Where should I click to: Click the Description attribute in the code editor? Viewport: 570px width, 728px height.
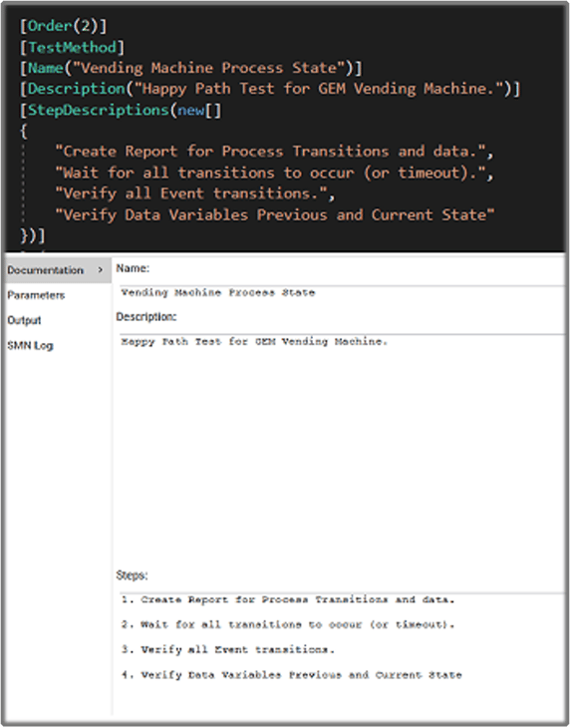tap(77, 89)
